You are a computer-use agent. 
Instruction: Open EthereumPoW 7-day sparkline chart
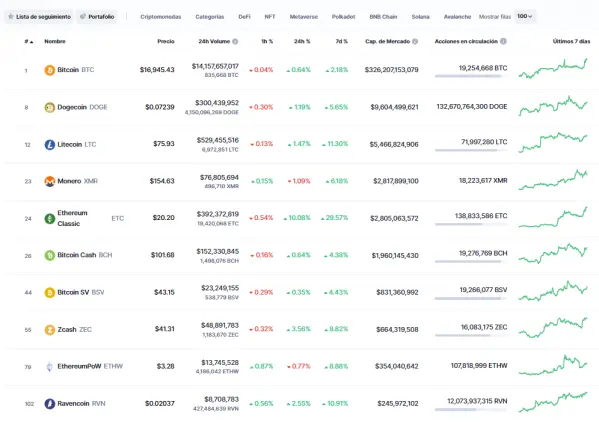pyautogui.click(x=553, y=365)
